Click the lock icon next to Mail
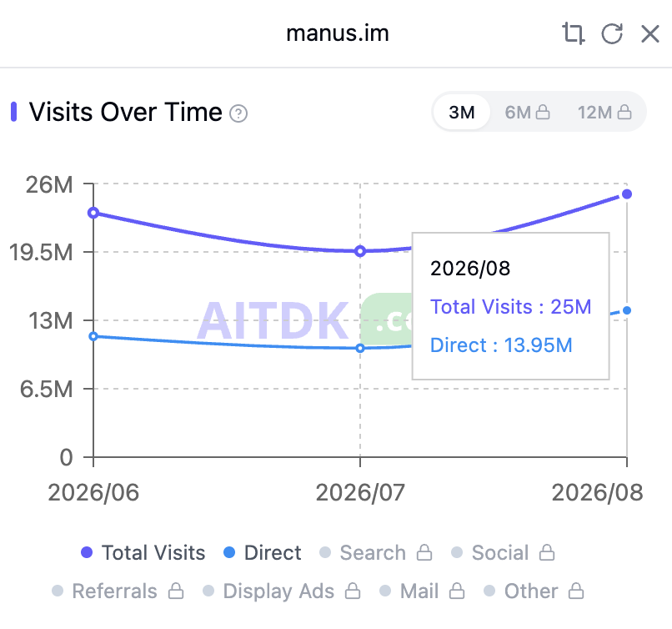The image size is (672, 629). 457,591
